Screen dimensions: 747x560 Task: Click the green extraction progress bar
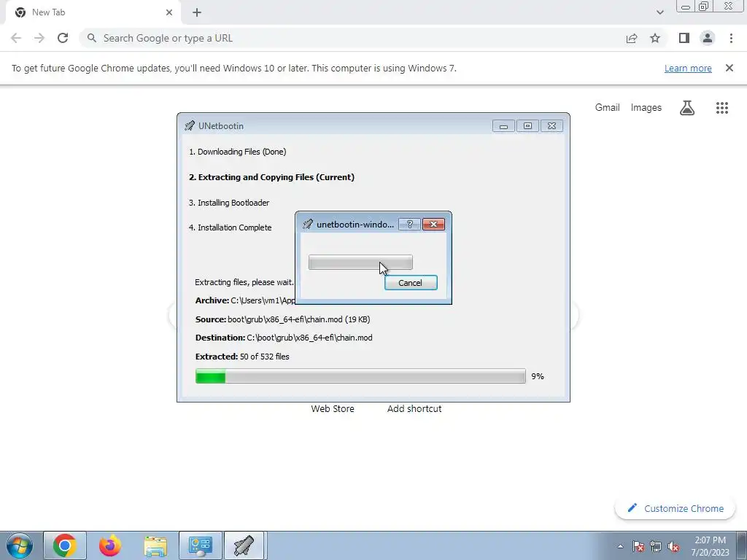(360, 376)
